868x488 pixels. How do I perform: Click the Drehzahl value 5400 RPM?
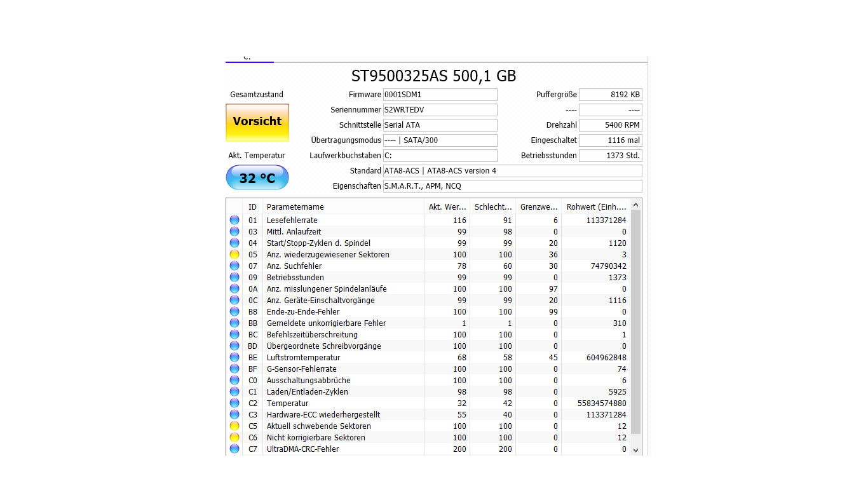(x=611, y=125)
